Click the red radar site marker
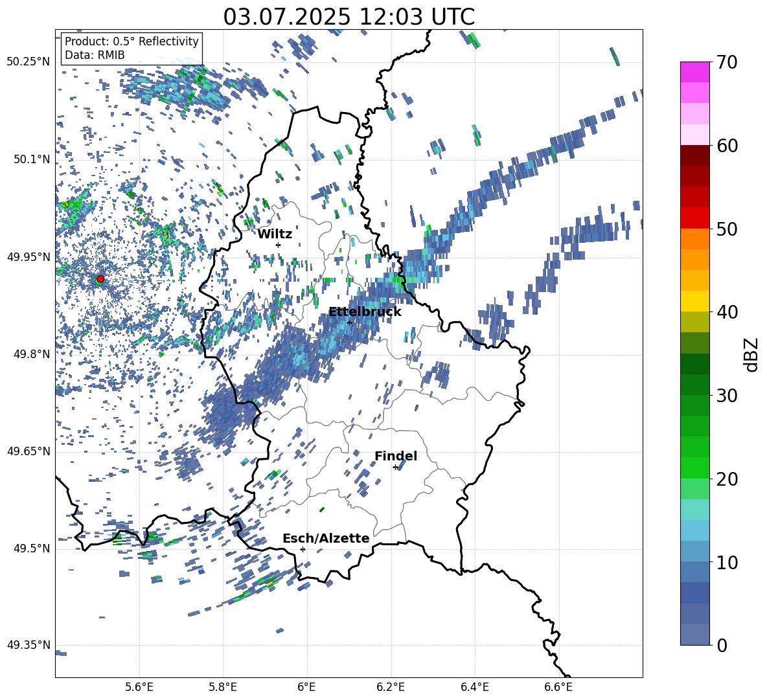767x700 pixels. tap(100, 279)
